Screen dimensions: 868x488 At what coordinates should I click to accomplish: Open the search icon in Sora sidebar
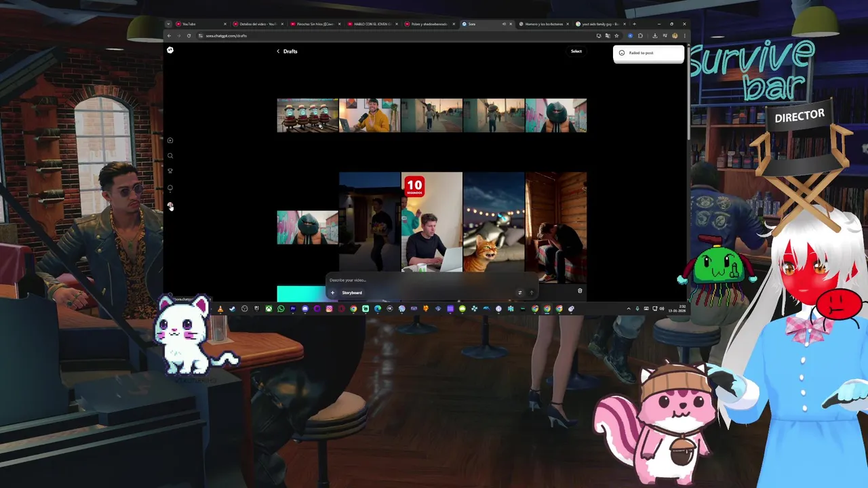(170, 156)
